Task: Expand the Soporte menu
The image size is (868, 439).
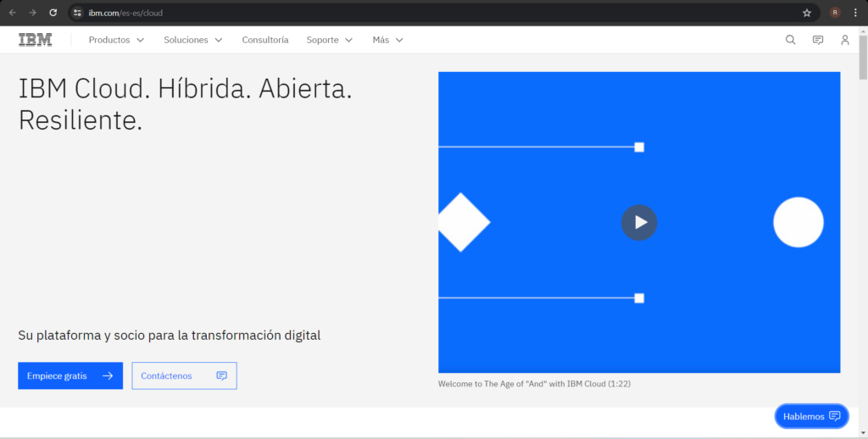Action: [330, 40]
